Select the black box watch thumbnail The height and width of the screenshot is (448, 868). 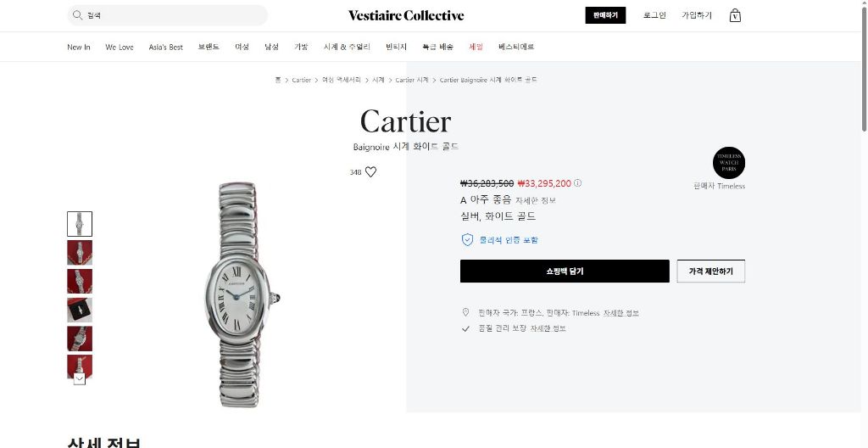pyautogui.click(x=80, y=310)
